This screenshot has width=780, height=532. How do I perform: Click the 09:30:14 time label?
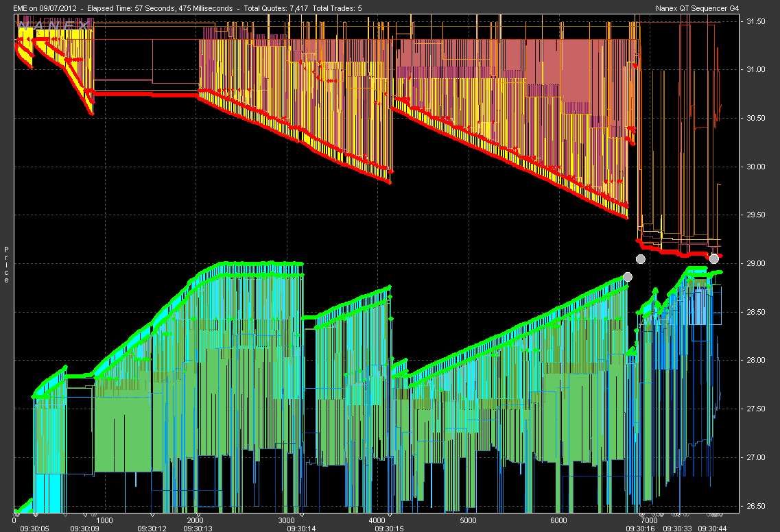click(301, 528)
